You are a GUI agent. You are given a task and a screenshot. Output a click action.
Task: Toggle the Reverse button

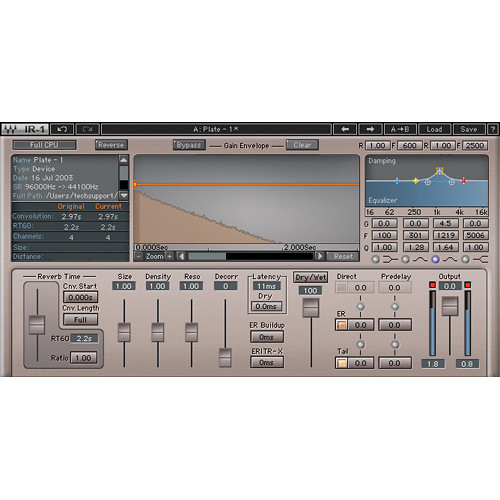click(111, 145)
